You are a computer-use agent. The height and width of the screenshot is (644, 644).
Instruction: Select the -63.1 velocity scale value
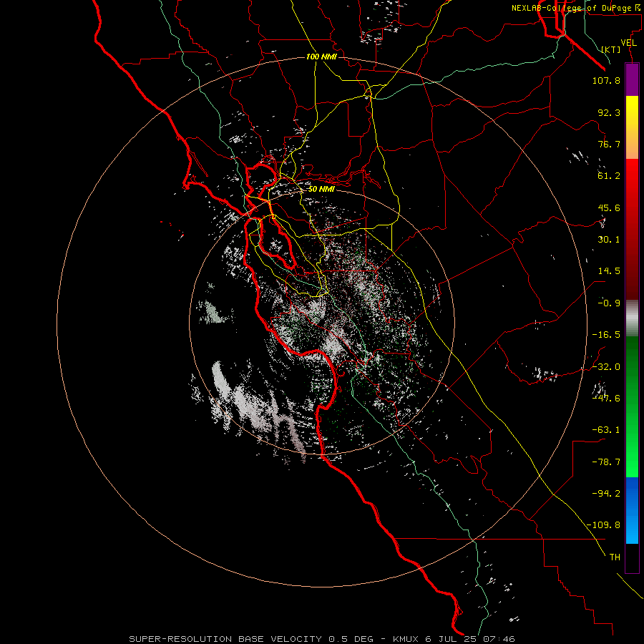click(x=606, y=430)
